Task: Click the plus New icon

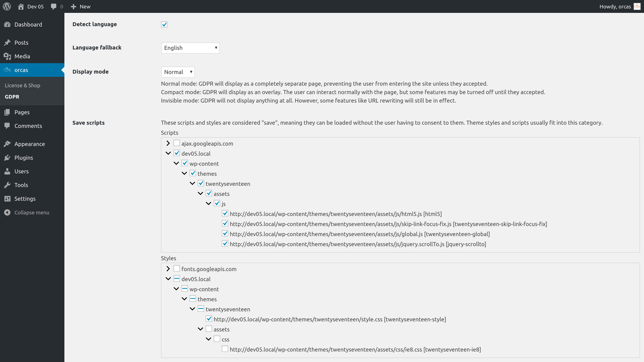Action: click(x=73, y=6)
